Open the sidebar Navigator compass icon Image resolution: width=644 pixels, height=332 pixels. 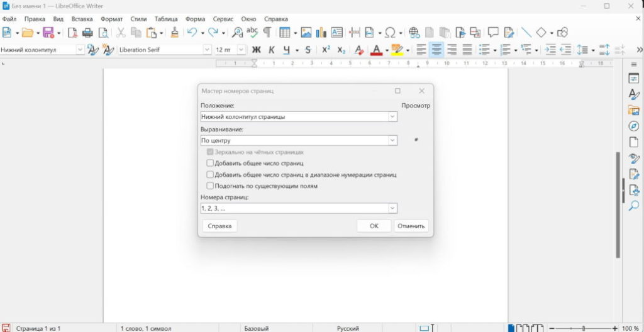click(x=634, y=126)
